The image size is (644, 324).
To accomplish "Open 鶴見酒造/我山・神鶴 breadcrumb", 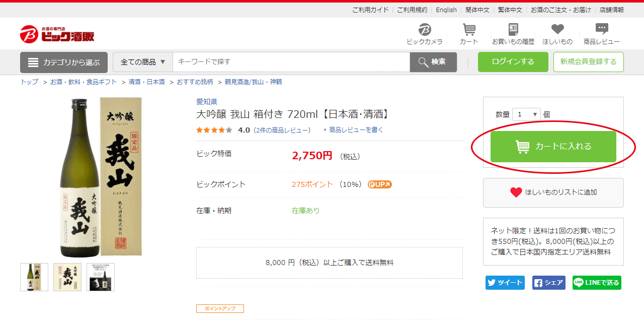I will tap(254, 82).
